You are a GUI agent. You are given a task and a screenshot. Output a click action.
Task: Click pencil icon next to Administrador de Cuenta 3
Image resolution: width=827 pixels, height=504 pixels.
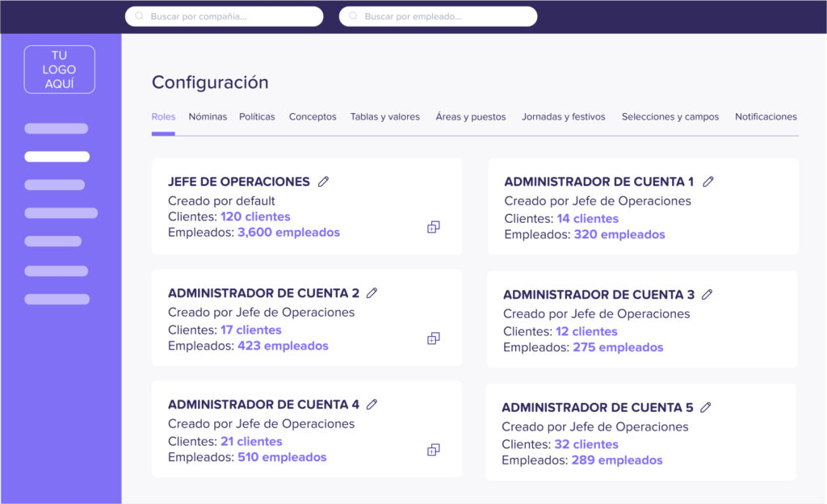click(x=707, y=294)
